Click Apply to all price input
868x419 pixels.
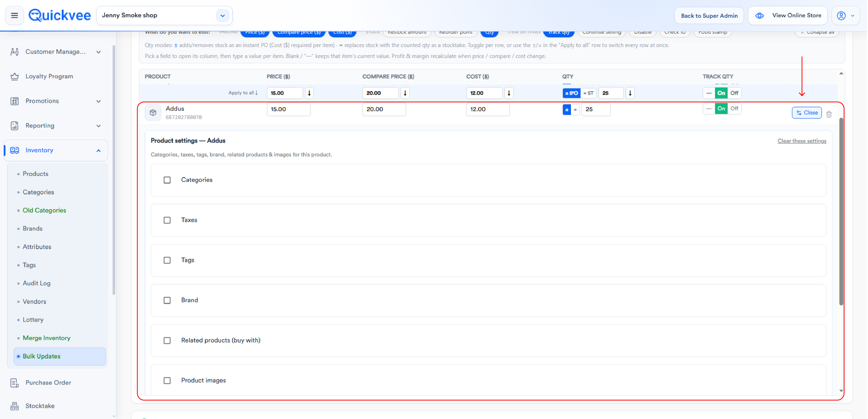coord(285,93)
